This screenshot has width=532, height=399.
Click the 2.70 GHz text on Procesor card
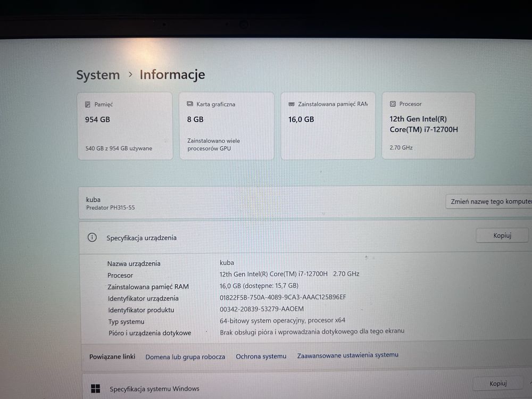pyautogui.click(x=401, y=147)
